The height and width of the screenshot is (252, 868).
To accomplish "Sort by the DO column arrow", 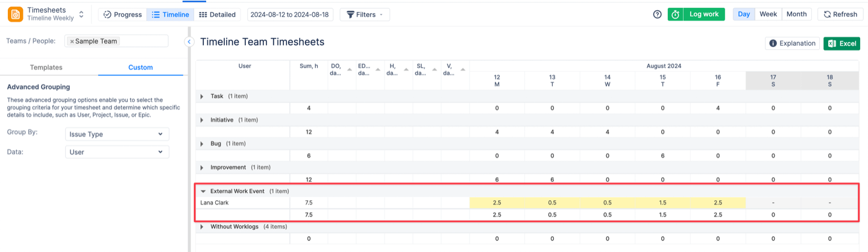I will click(x=350, y=71).
